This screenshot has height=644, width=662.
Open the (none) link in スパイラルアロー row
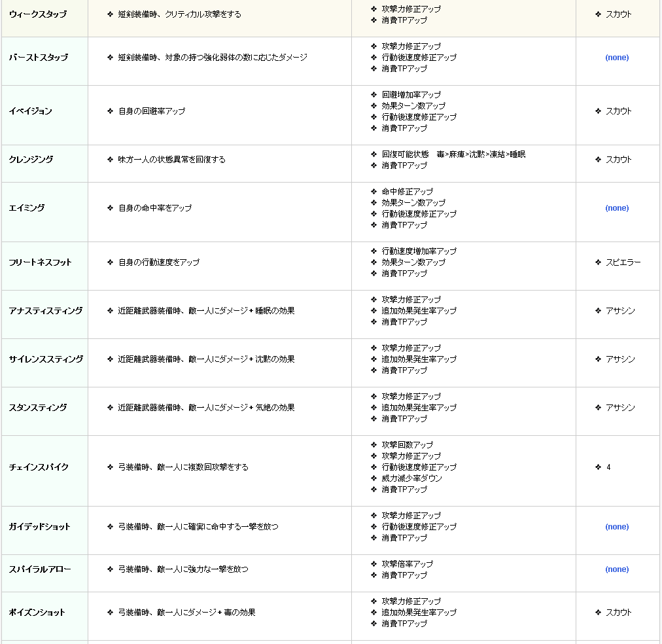click(x=617, y=569)
